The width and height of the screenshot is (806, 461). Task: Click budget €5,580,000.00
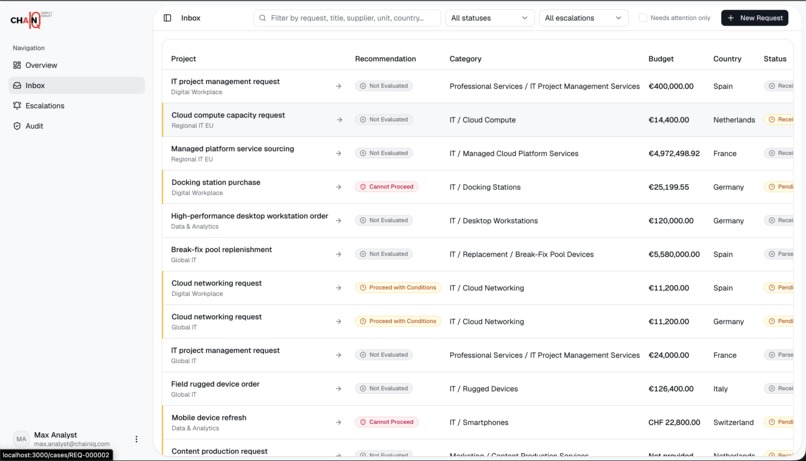(674, 254)
